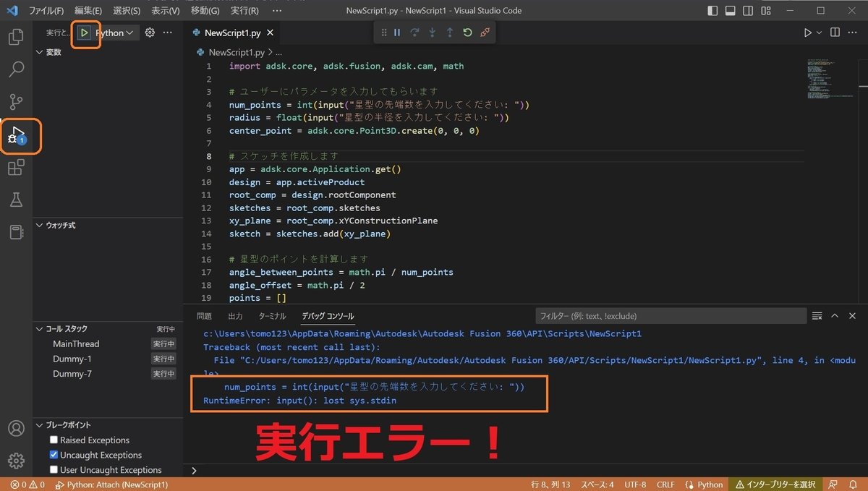The width and height of the screenshot is (868, 491).
Task: Toggle the bottom panel layout icon
Action: click(731, 11)
